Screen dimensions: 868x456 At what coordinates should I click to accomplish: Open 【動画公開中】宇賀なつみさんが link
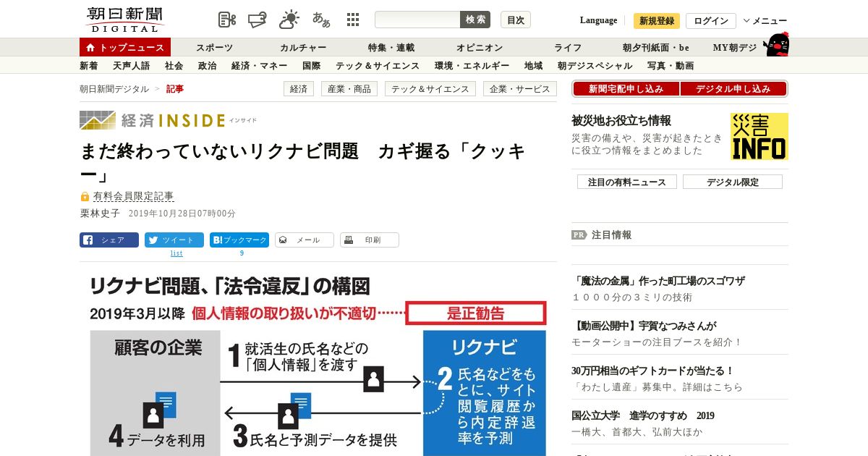click(x=644, y=326)
